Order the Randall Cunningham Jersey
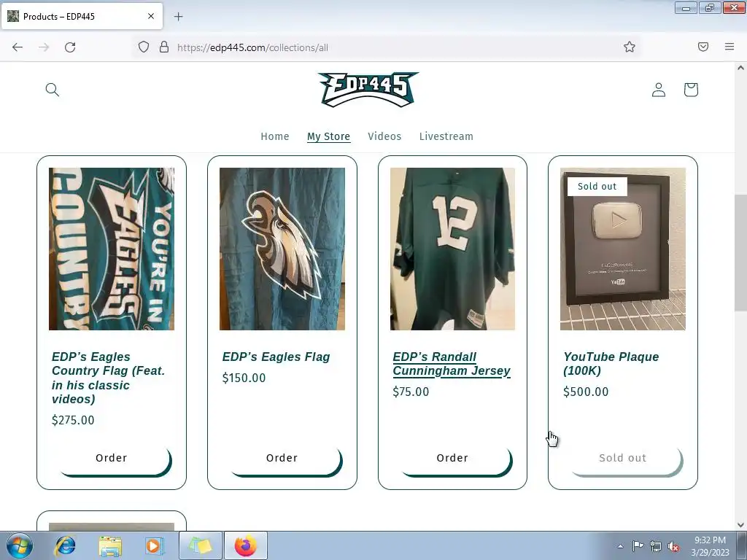 452,458
